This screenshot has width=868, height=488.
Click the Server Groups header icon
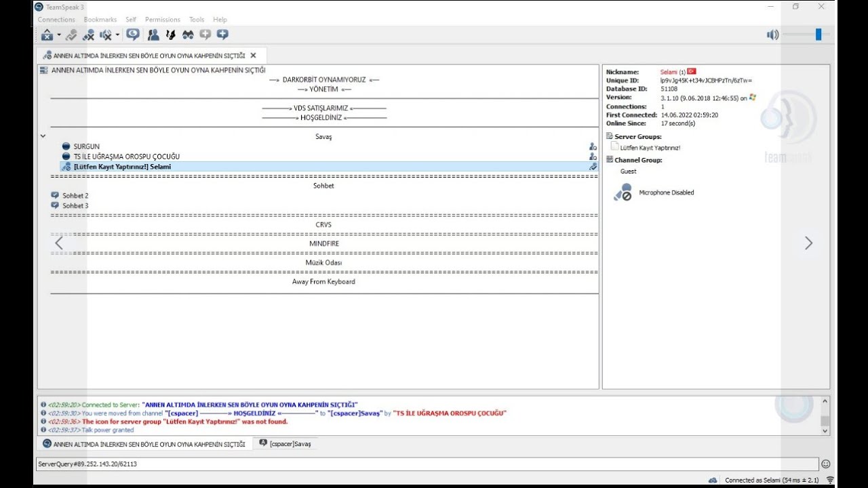tap(610, 136)
